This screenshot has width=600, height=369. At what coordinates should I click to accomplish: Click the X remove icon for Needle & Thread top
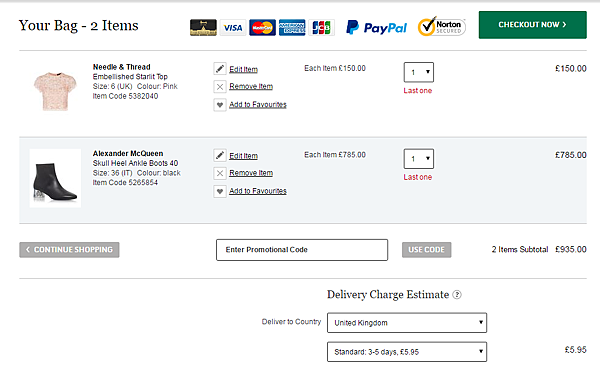pos(220,87)
